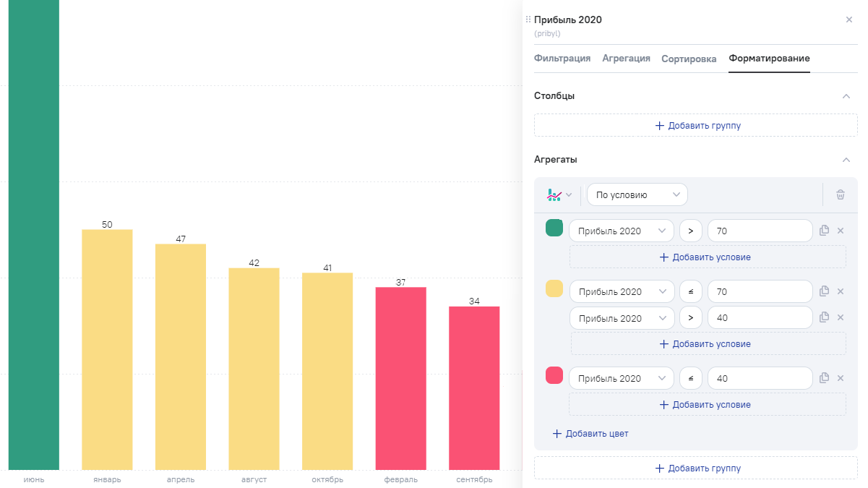Open the Сортировка tab
The width and height of the screenshot is (868, 488).
pos(689,59)
